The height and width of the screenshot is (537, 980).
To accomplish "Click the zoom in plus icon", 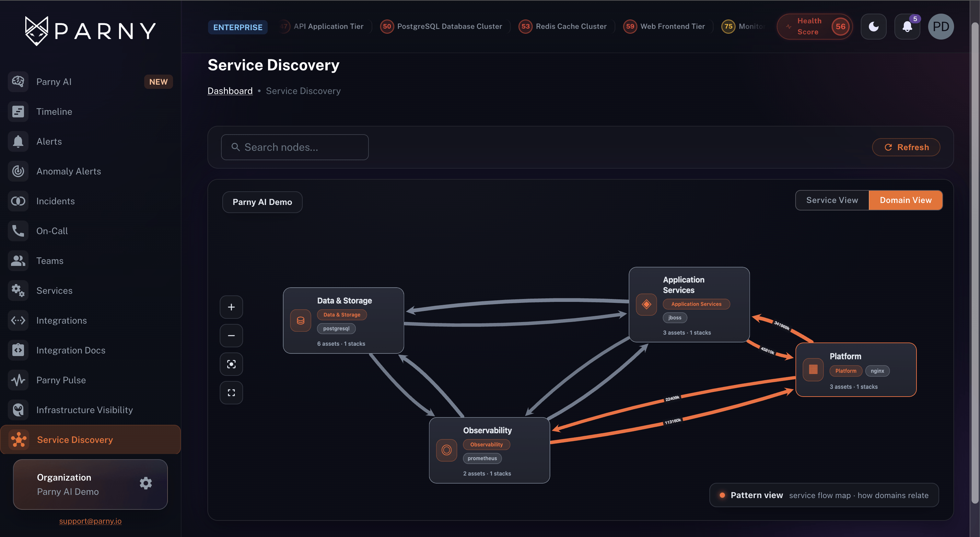I will (231, 307).
